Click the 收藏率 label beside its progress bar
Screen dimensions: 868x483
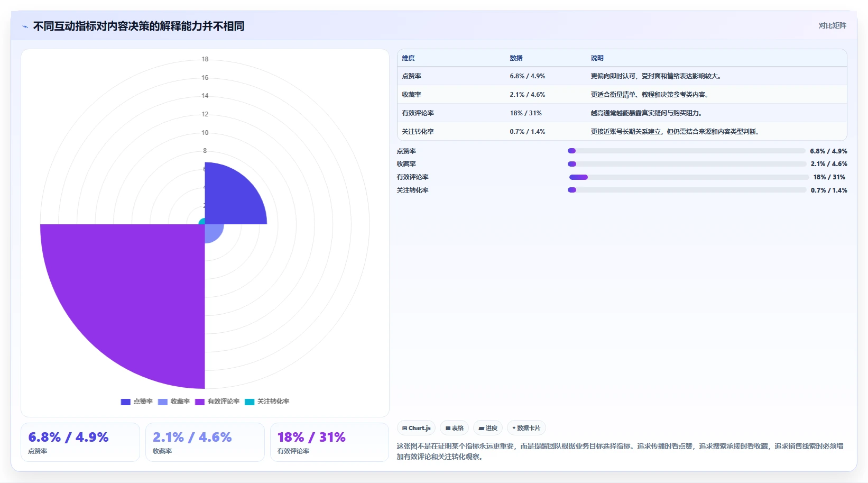(x=406, y=164)
